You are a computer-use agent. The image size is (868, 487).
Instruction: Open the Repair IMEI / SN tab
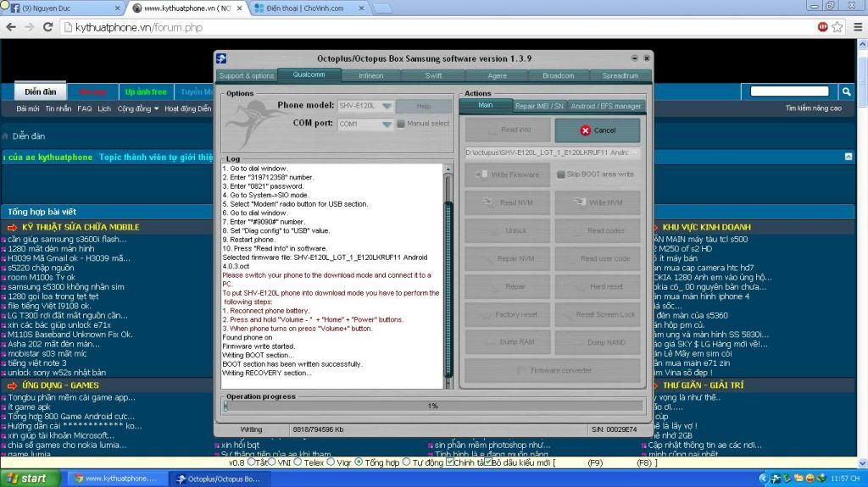[x=538, y=106]
